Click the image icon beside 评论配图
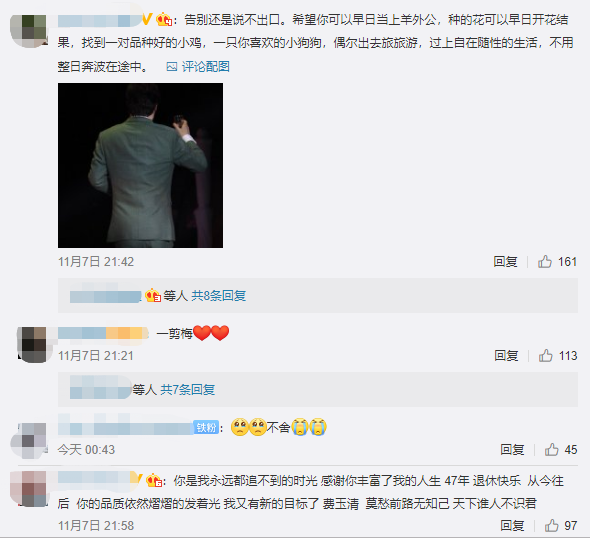590x540 pixels. coord(172,67)
